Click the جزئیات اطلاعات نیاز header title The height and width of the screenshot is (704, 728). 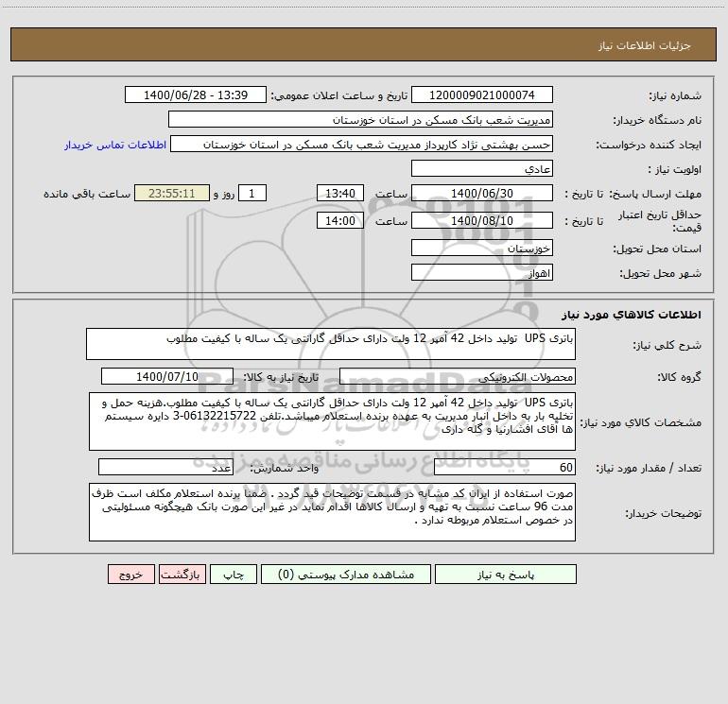645,45
